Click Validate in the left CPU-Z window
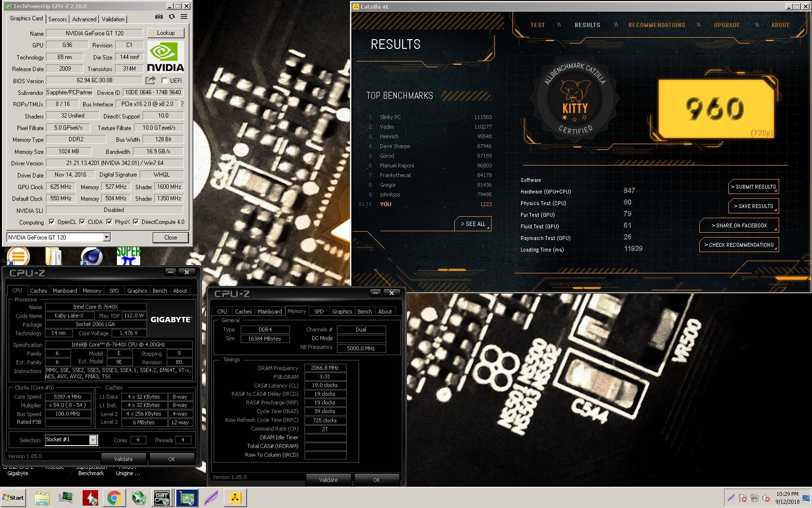812x508 pixels. tap(123, 459)
